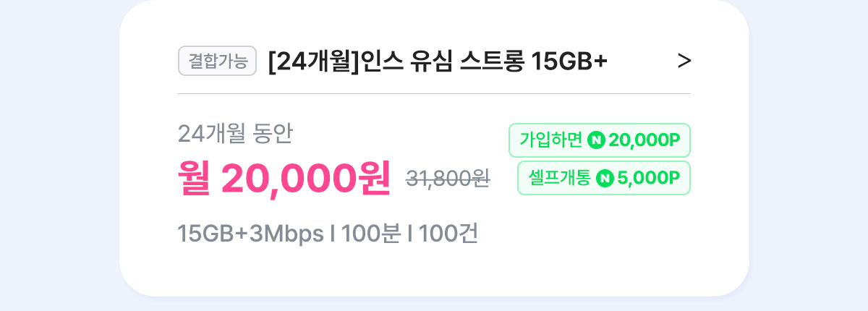
Task: Click the 20,000P point amount text
Action: click(x=644, y=140)
